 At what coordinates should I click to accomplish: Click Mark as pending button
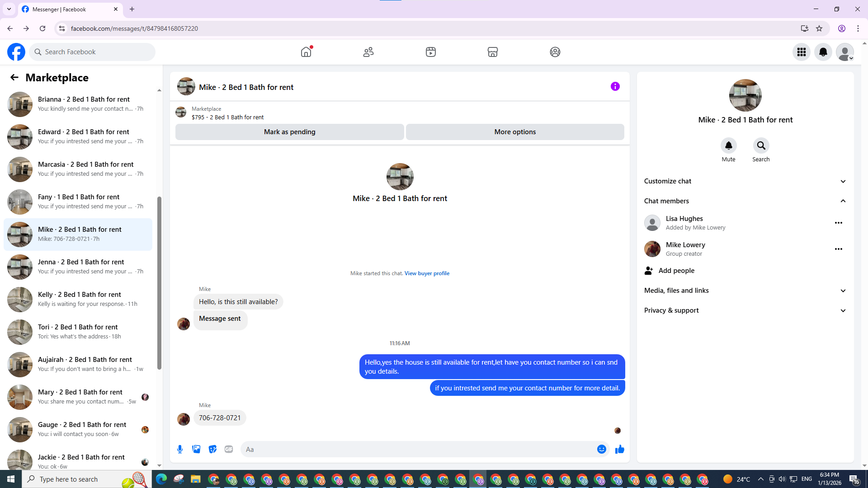[x=289, y=132]
